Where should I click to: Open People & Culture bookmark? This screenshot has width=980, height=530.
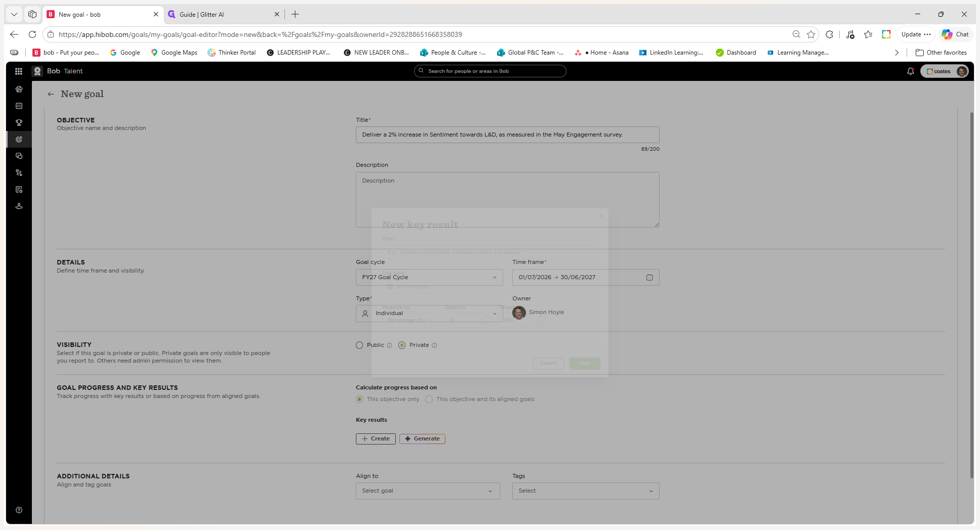pos(453,53)
